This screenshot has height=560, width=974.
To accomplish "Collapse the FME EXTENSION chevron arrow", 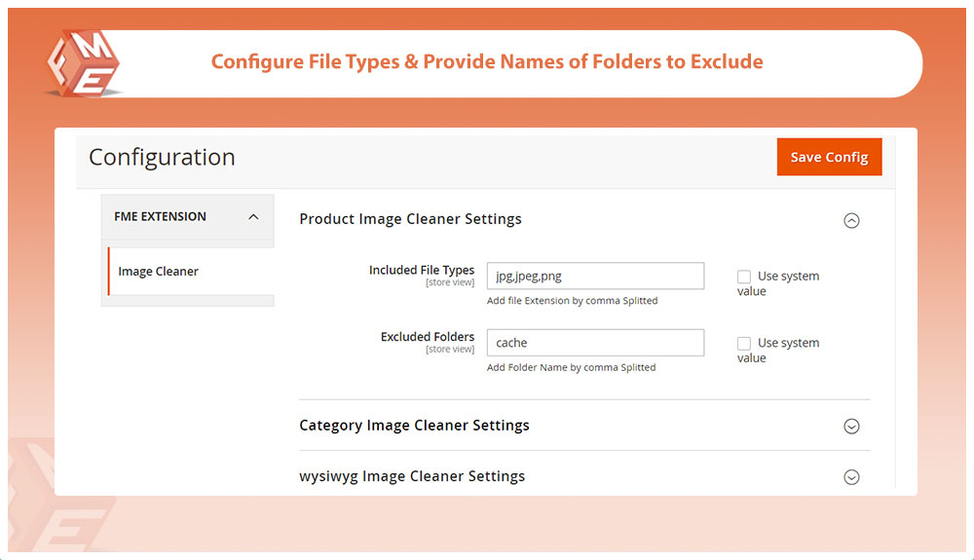I will (x=253, y=217).
